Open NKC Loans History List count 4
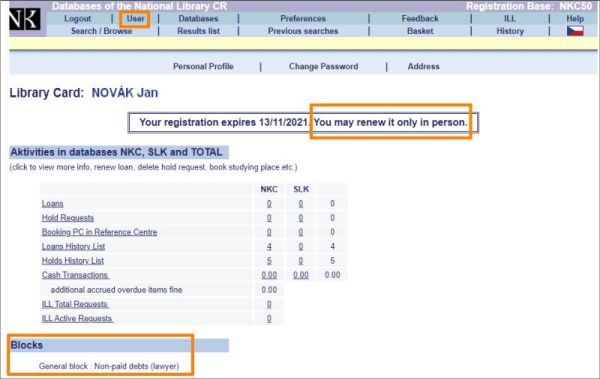Screen dimensions: 600x379 coord(269,246)
